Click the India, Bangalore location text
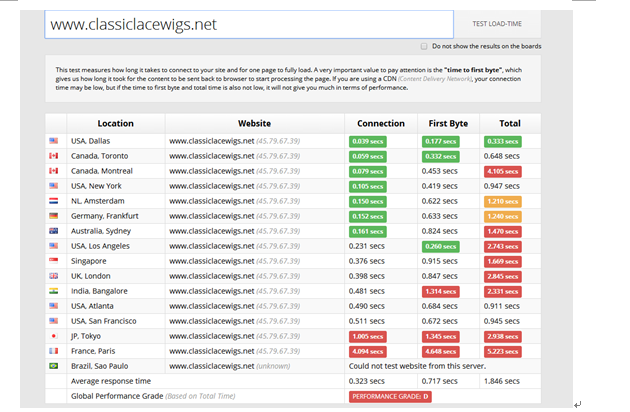The width and height of the screenshot is (630, 412). (x=99, y=291)
